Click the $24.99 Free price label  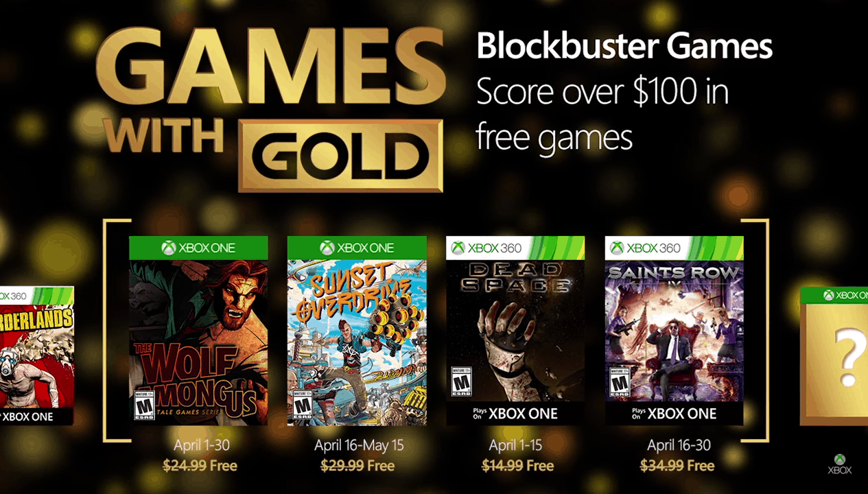[x=201, y=466]
